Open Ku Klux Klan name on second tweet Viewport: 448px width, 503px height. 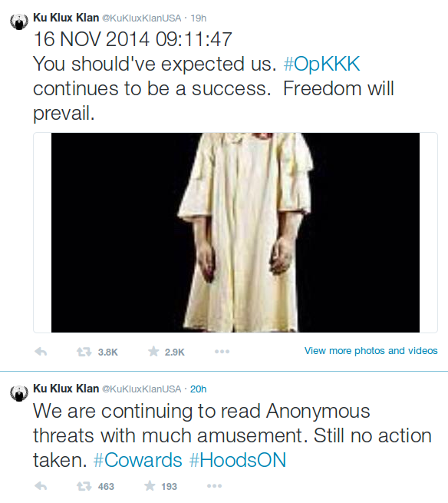[66, 389]
